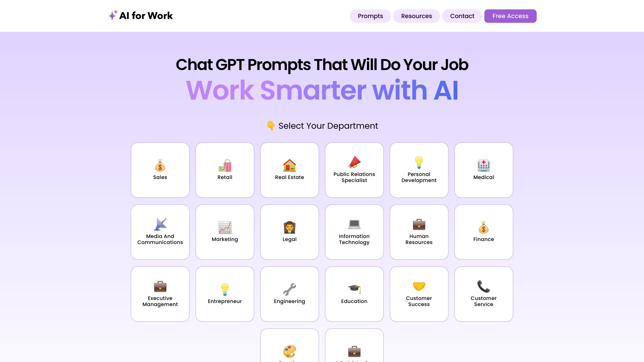
Task: Select the Engineering department icon
Action: coord(290,288)
